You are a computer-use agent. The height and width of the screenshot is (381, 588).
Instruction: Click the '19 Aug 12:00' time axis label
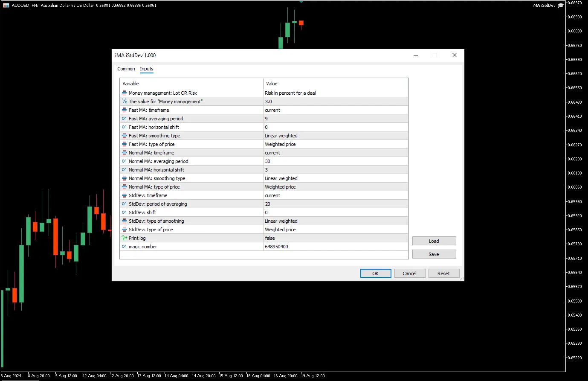(x=313, y=376)
